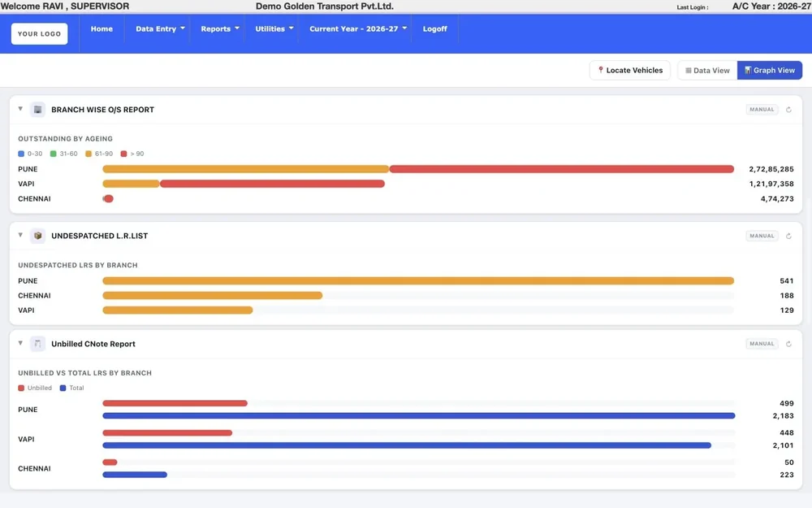Screen dimensions: 812x508
Task: Click the > 90 red legend swatch
Action: click(x=123, y=154)
